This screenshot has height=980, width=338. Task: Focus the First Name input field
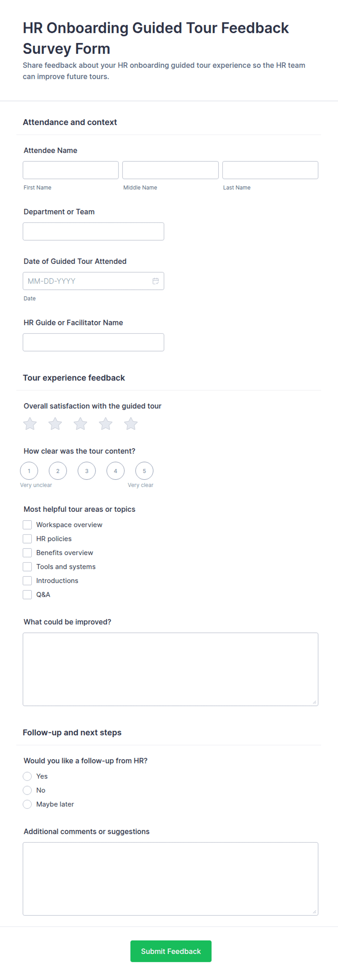point(71,170)
